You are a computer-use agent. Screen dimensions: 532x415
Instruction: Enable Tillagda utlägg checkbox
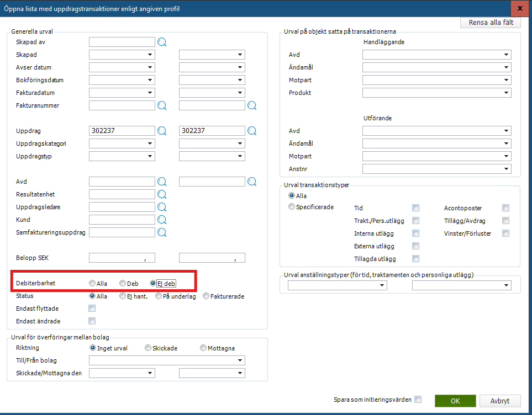click(415, 259)
